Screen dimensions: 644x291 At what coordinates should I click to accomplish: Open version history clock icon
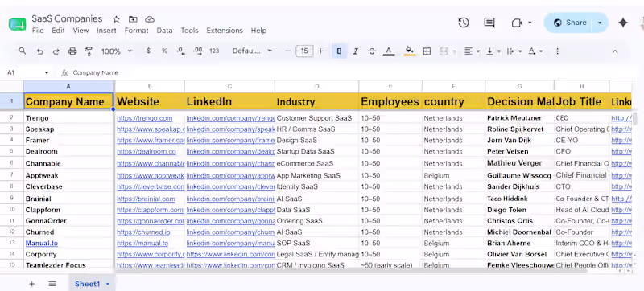[464, 23]
